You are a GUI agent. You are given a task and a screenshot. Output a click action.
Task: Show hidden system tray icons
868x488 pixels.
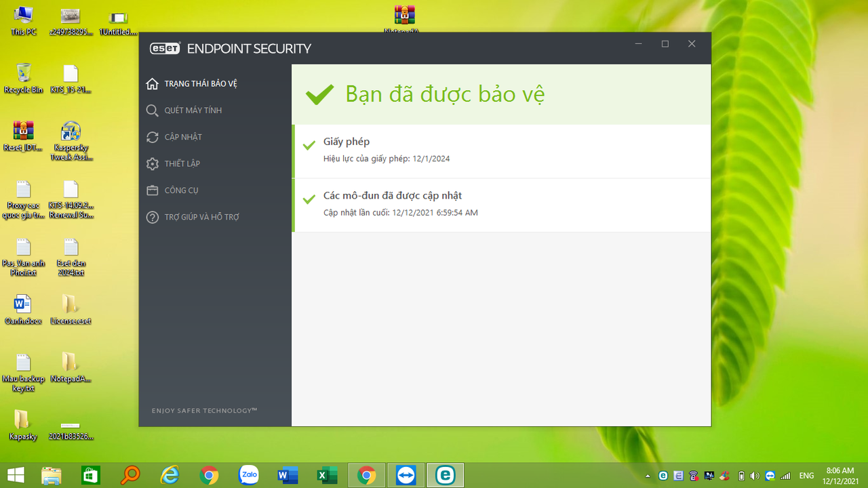coord(648,476)
